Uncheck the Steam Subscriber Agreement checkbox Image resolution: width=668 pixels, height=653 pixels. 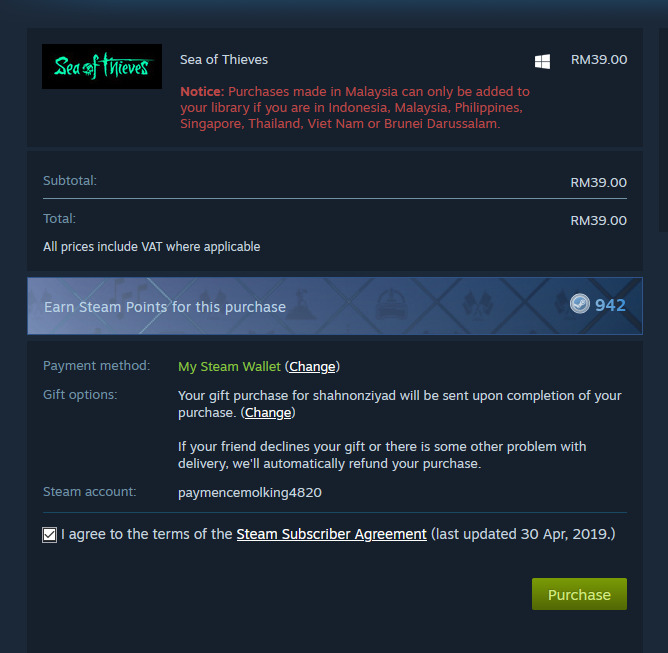pyautogui.click(x=49, y=535)
